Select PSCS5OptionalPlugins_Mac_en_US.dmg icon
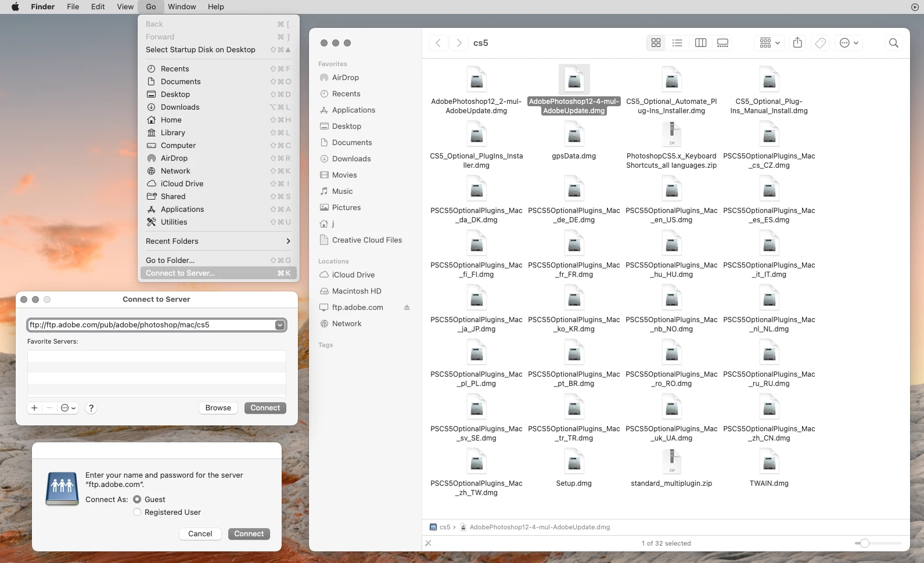Viewport: 924px width, 563px height. [671, 189]
